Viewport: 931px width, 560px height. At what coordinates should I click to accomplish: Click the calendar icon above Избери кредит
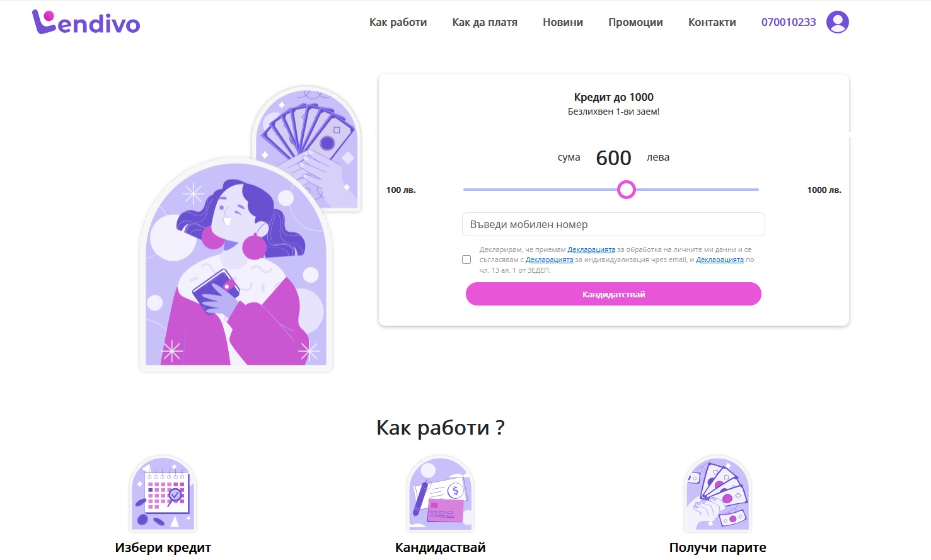click(x=163, y=494)
